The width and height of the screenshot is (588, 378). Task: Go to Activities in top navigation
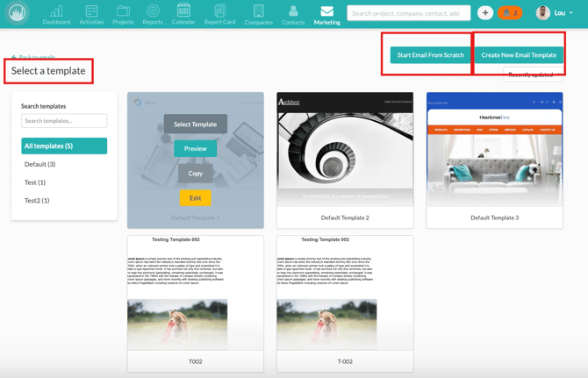91,14
